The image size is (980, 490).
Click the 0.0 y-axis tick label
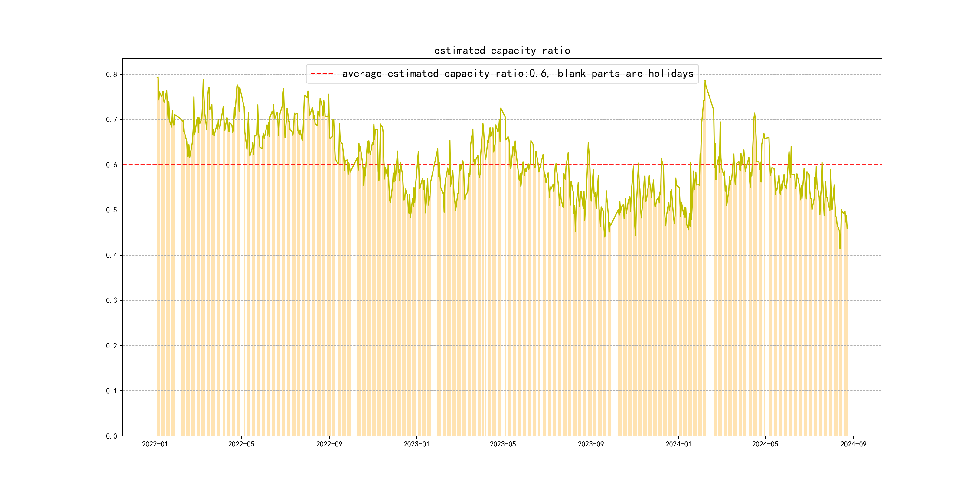tap(112, 436)
